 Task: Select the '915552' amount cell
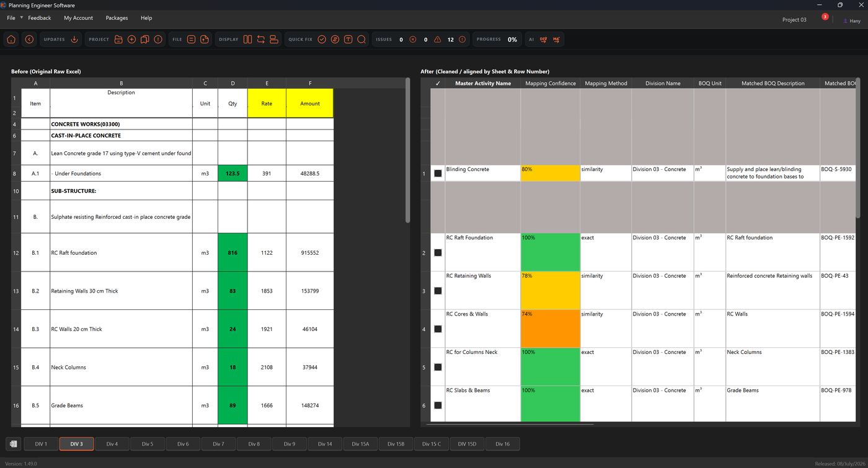pos(310,252)
